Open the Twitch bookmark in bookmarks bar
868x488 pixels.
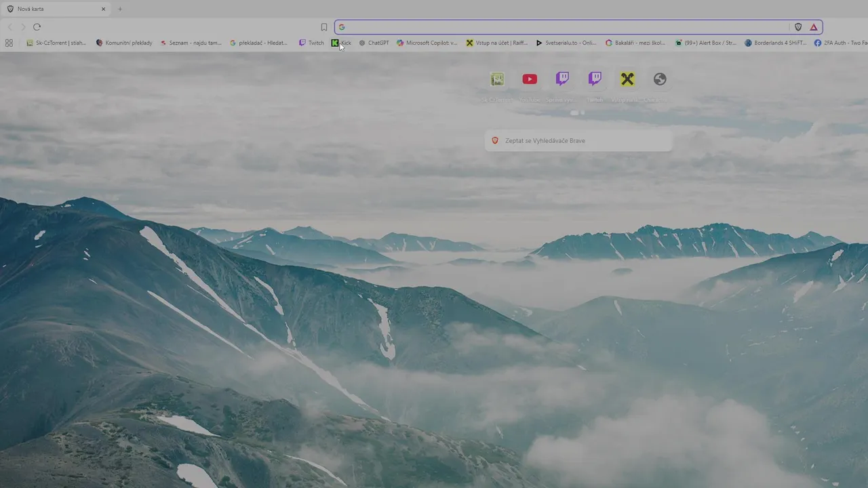[x=312, y=43]
